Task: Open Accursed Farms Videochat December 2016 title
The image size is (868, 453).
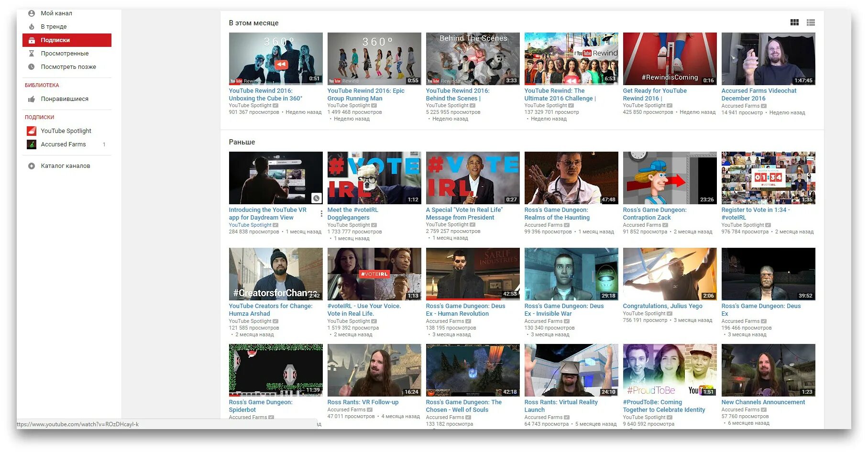Action: (759, 95)
